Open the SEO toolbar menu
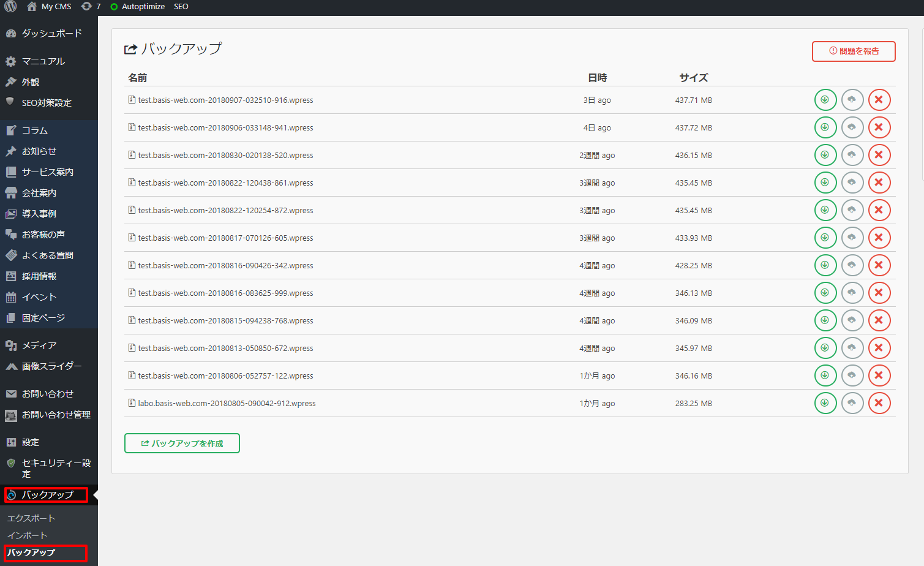This screenshot has height=566, width=924. click(x=181, y=7)
